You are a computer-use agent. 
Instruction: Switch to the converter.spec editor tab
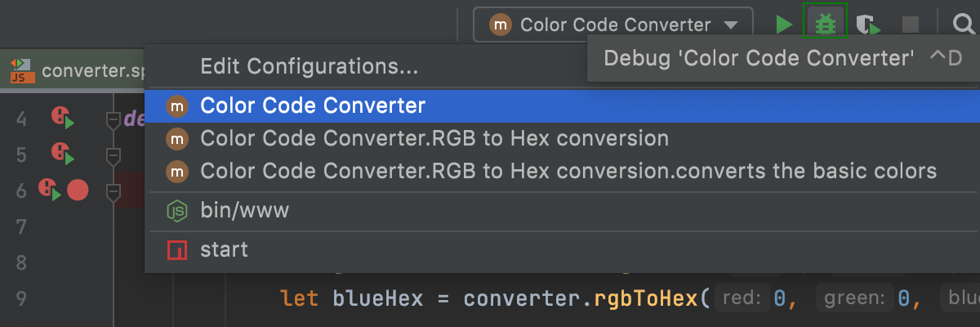(x=82, y=70)
